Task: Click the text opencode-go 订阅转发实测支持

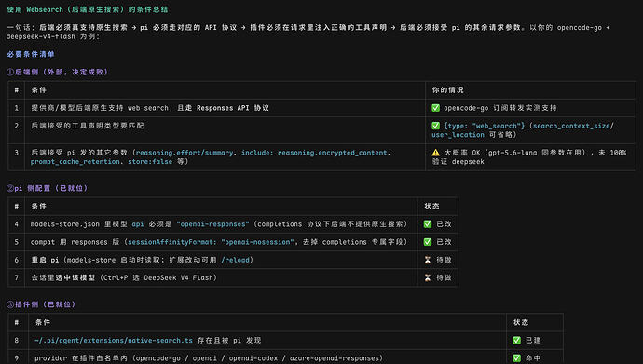Action: 500,108
